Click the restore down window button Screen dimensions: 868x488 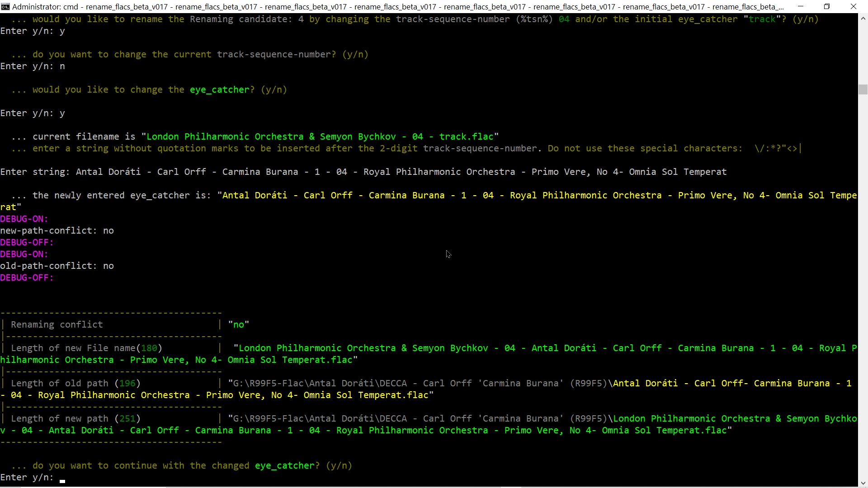point(827,7)
